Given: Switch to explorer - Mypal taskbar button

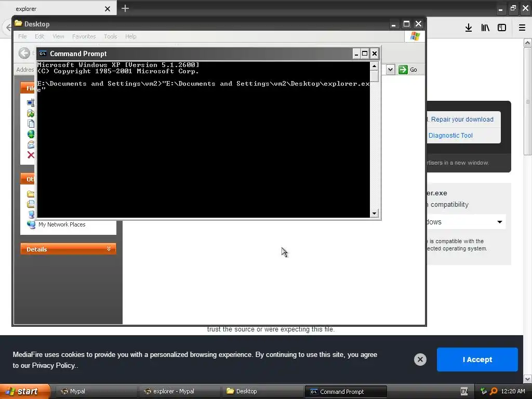Looking at the screenshot, I should tap(179, 391).
